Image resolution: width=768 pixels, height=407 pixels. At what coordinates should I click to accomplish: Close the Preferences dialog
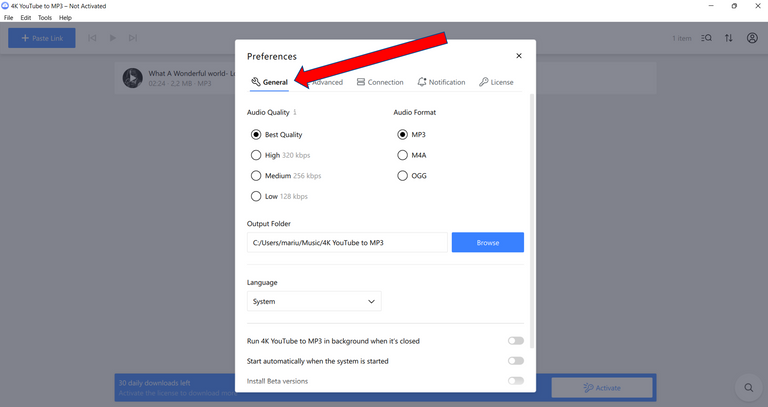(519, 56)
